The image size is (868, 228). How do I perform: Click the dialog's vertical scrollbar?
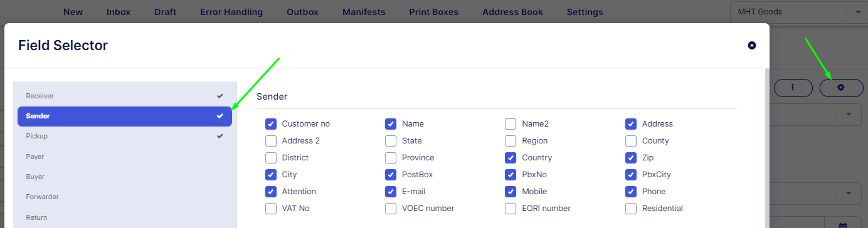(766, 148)
